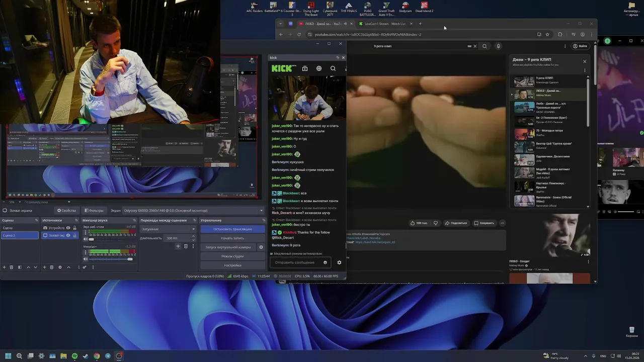This screenshot has width=644, height=362.
Task: Start virtual camera (Запуск виртуальной камеры)
Action: pos(228,247)
